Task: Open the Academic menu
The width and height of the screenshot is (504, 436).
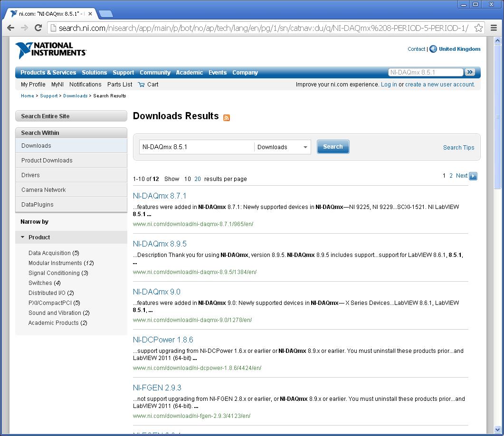Action: click(x=190, y=73)
